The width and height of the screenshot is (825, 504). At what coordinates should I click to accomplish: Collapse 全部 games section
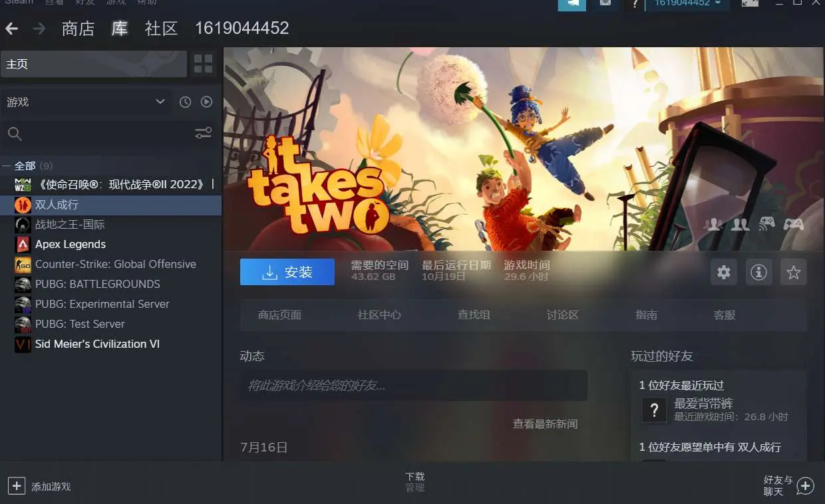click(x=6, y=166)
